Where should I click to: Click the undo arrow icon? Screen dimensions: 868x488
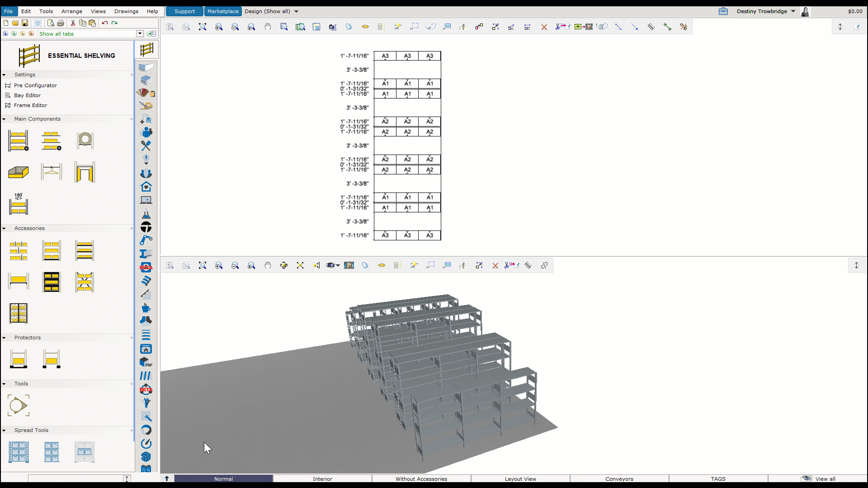105,23
